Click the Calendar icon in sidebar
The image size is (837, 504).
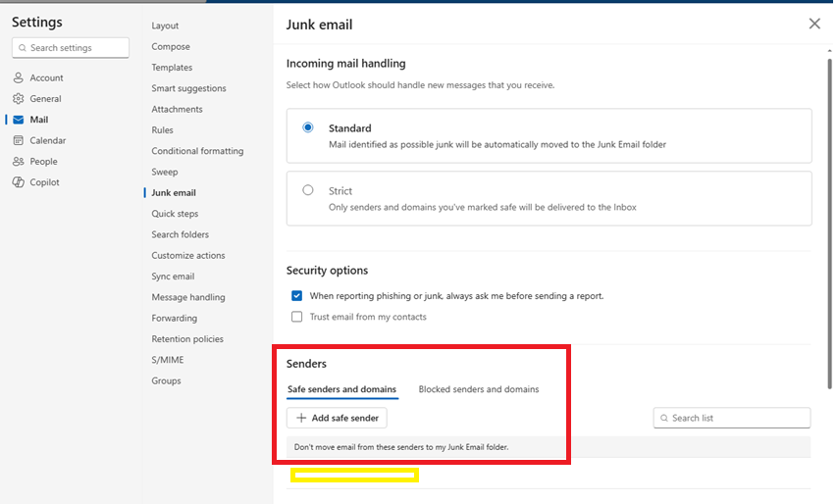[18, 140]
